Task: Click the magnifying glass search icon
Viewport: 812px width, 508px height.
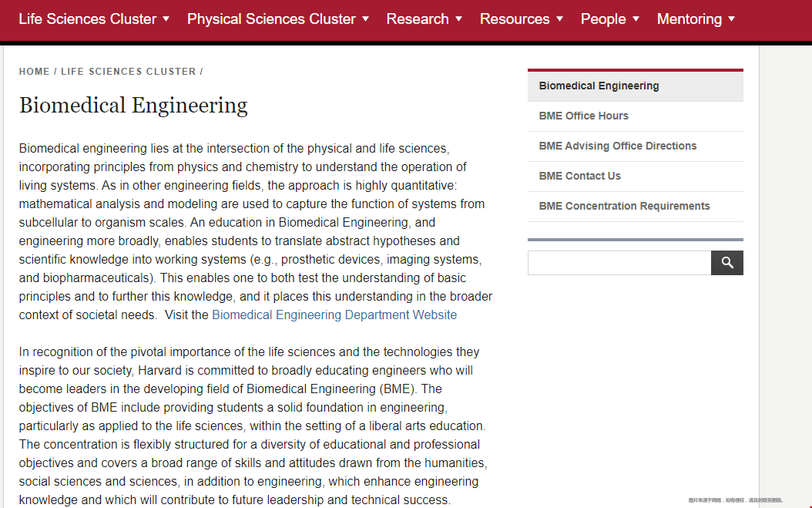Action: [726, 263]
